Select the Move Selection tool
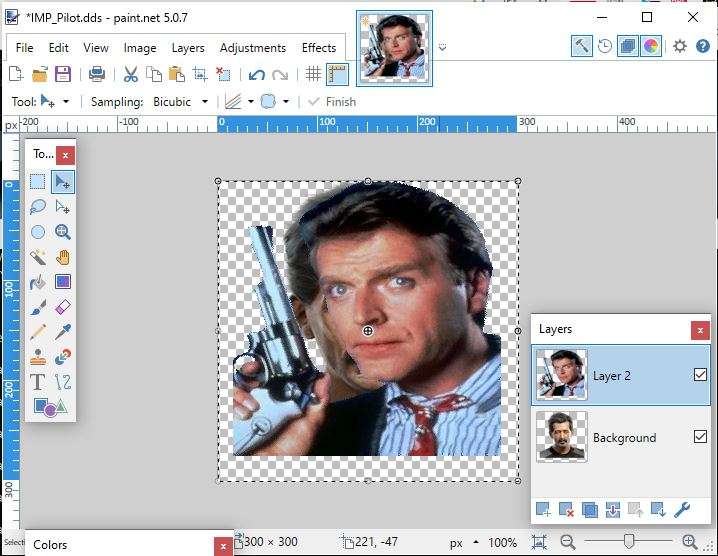Image resolution: width=718 pixels, height=556 pixels. tap(63, 207)
